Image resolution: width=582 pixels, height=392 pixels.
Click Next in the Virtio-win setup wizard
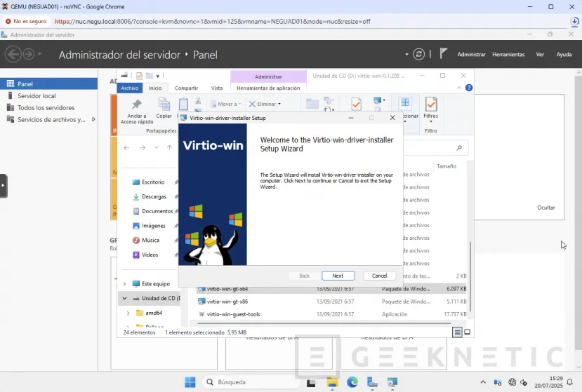[338, 276]
